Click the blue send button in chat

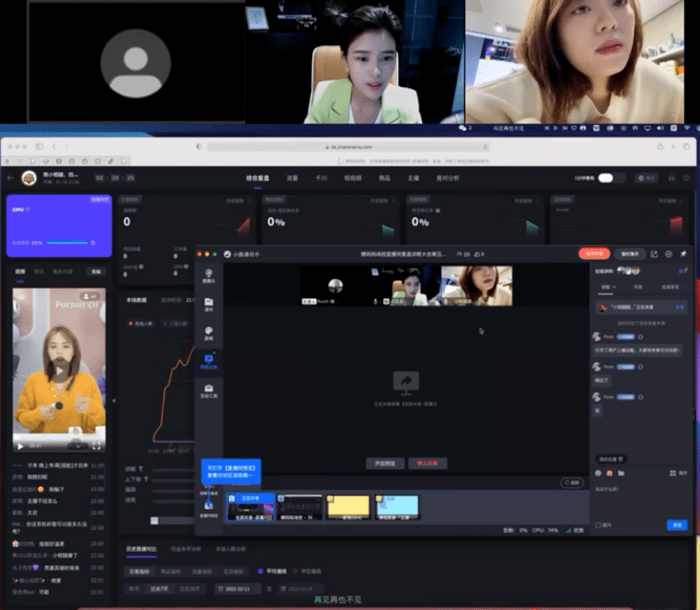coord(677,525)
